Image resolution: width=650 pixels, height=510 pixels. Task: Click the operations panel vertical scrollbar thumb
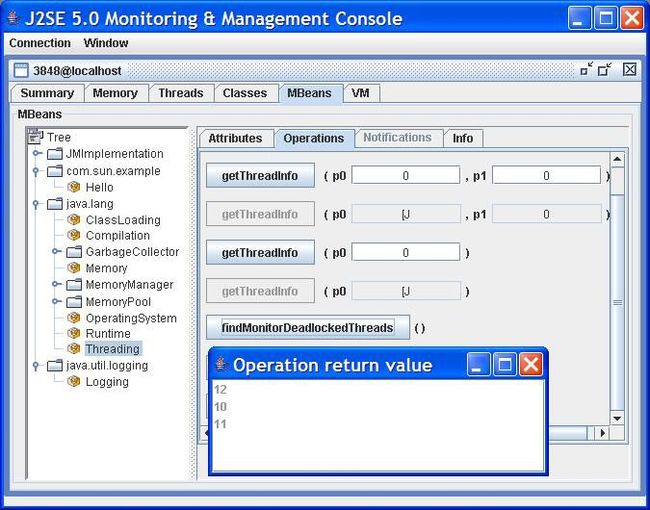pyautogui.click(x=617, y=303)
